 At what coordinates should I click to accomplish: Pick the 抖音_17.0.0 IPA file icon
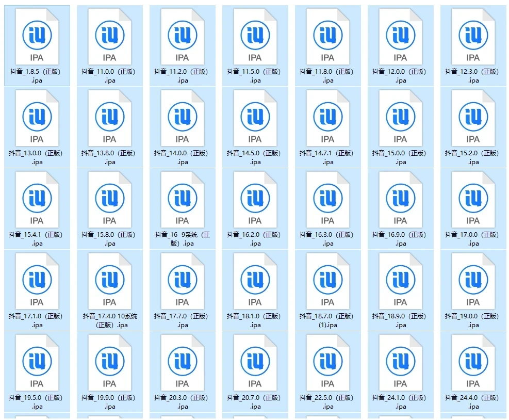click(473, 200)
